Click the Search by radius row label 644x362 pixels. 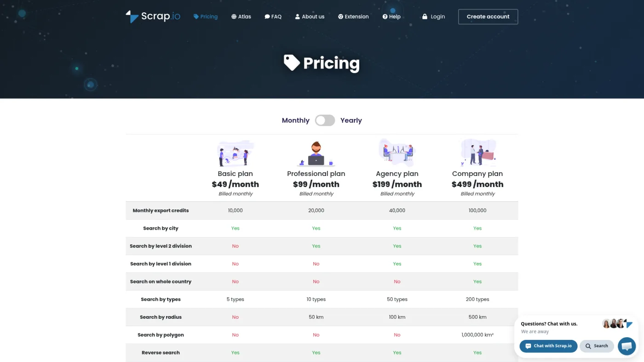coord(161,317)
